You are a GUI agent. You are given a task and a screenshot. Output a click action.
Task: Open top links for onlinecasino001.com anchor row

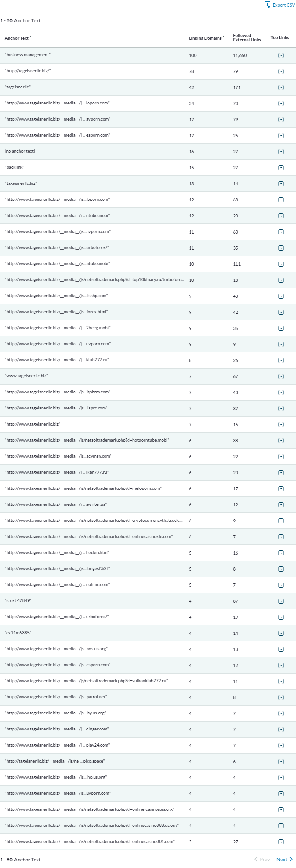click(281, 842)
